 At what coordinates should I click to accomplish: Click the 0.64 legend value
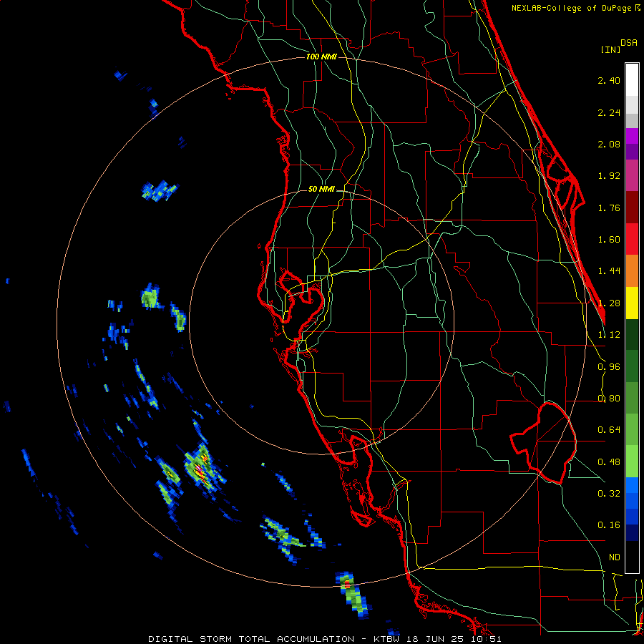pos(609,430)
